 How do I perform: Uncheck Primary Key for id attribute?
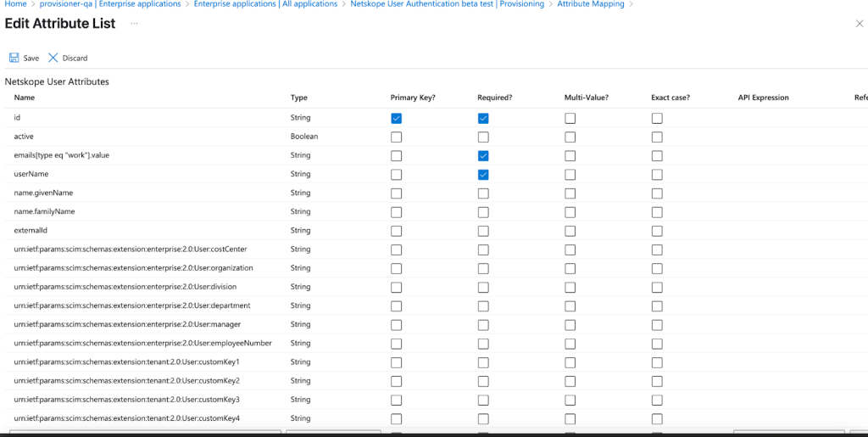396,118
